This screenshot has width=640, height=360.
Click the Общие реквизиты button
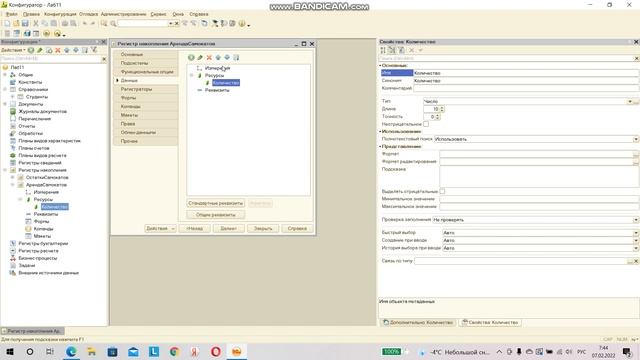click(x=216, y=215)
